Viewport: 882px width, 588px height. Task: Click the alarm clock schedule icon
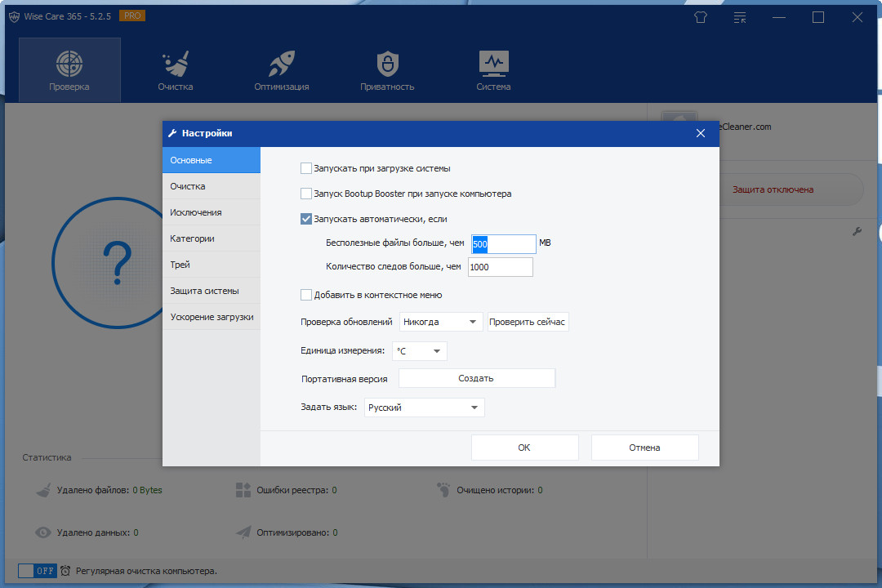click(65, 571)
